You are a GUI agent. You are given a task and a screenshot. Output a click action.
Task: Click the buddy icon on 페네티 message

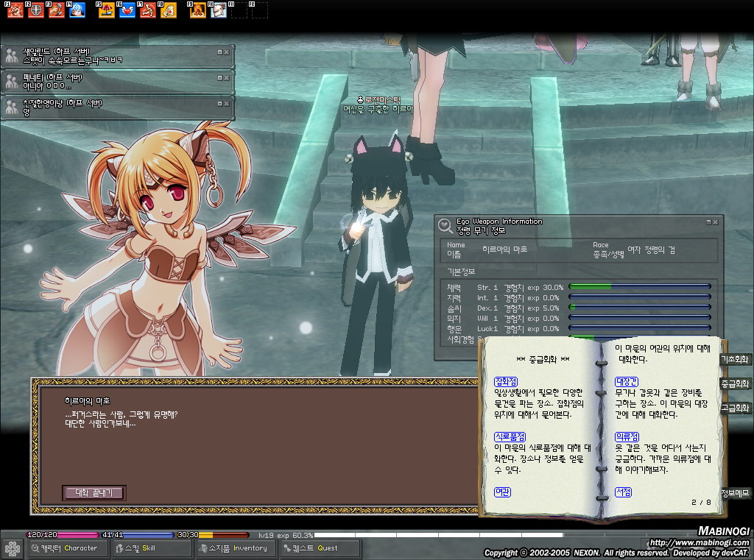(x=12, y=82)
